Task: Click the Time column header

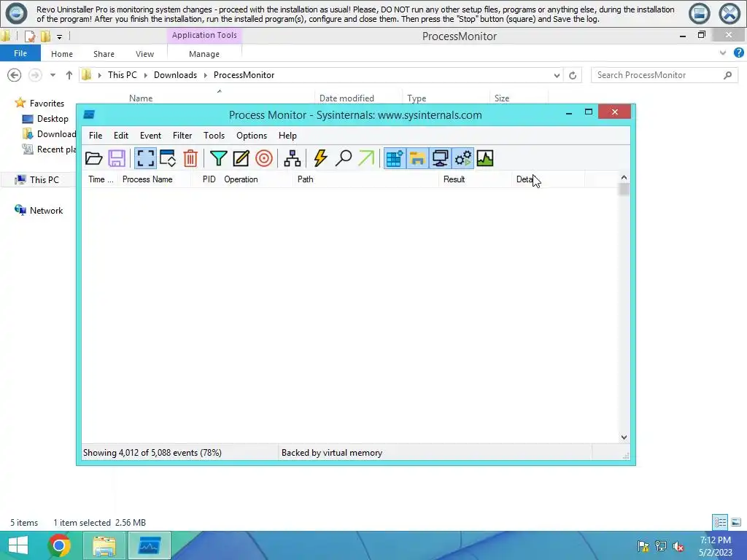Action: 100,179
